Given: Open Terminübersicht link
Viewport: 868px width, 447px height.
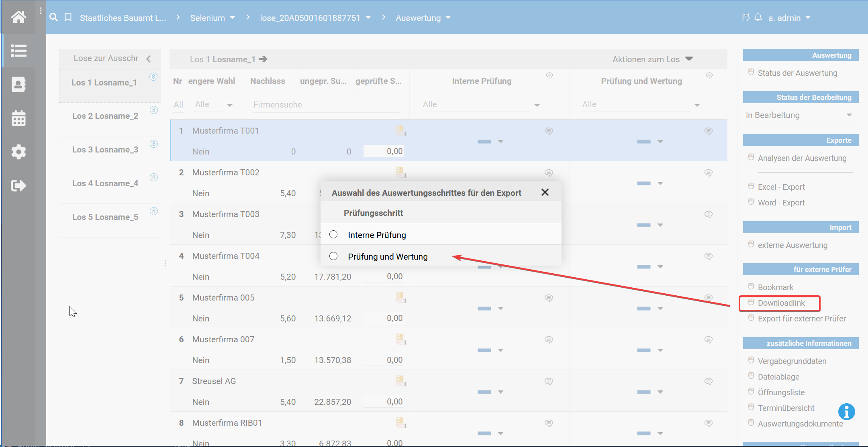Looking at the screenshot, I should (x=786, y=408).
